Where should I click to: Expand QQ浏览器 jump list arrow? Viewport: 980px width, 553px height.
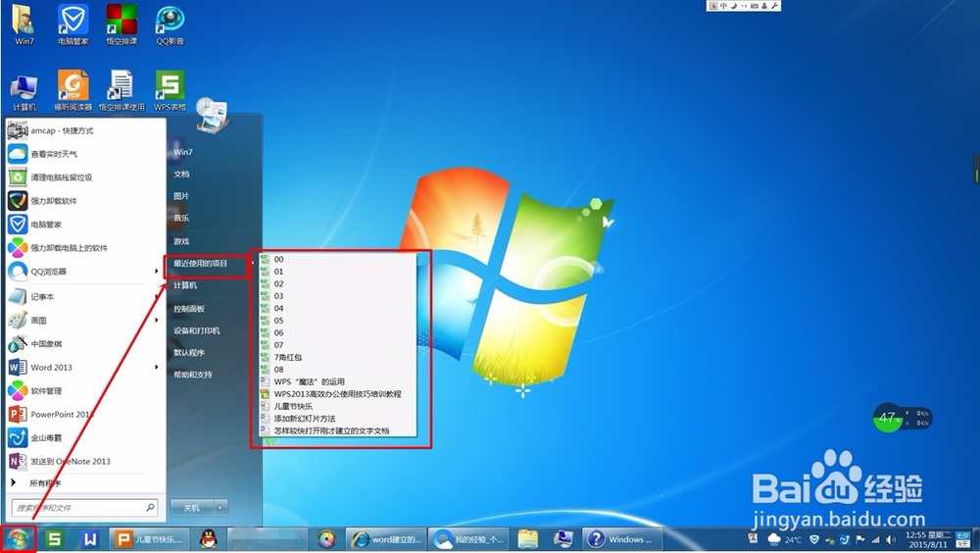point(156,272)
